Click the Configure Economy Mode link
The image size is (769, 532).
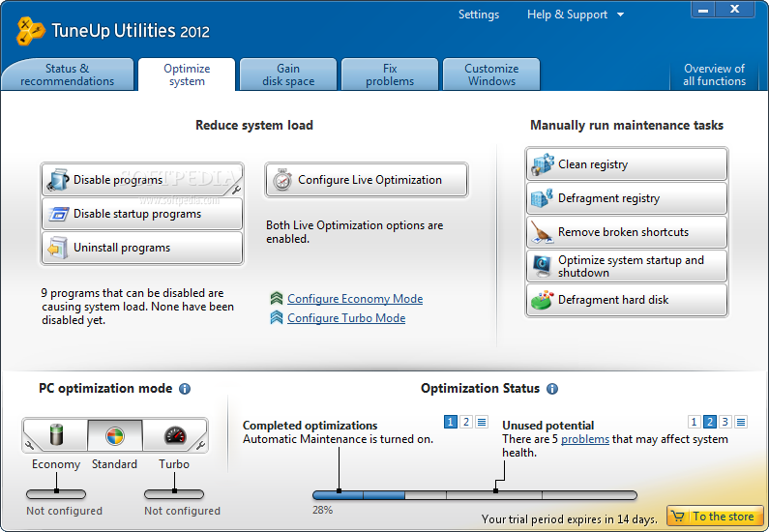click(355, 299)
